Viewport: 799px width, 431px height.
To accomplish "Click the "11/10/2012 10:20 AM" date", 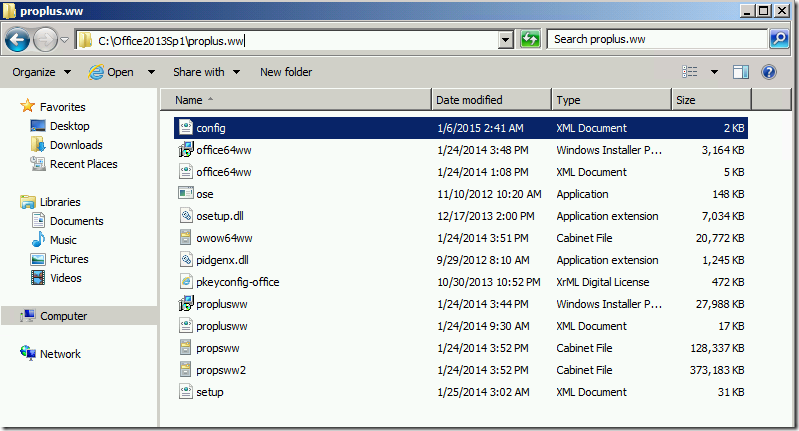I will tap(489, 194).
